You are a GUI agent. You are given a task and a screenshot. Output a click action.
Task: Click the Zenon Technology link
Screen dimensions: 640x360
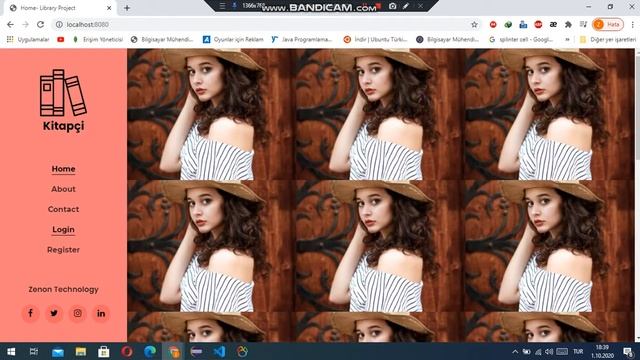63,289
